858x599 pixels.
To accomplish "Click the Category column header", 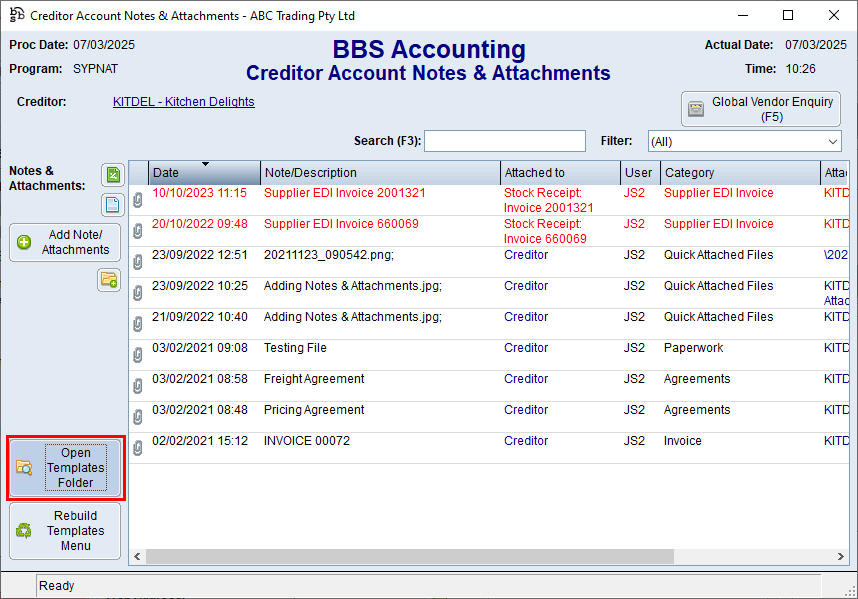I will [739, 173].
